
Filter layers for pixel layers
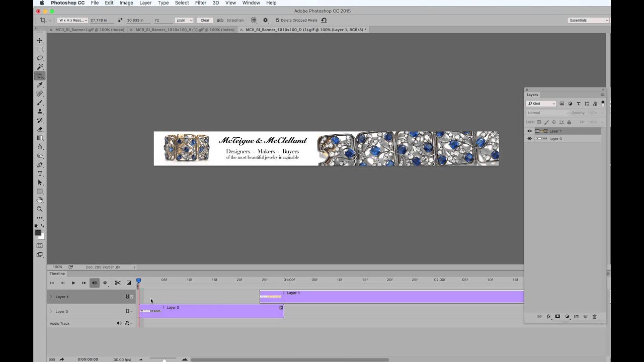tap(562, 104)
